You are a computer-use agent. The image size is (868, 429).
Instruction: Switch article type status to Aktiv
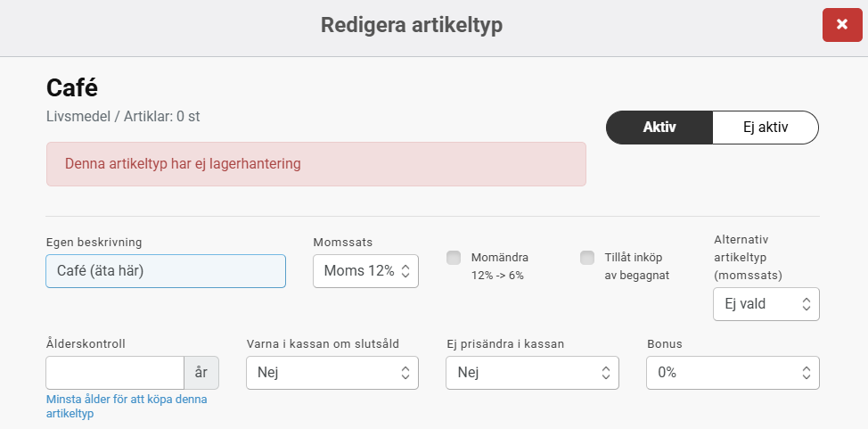click(659, 127)
